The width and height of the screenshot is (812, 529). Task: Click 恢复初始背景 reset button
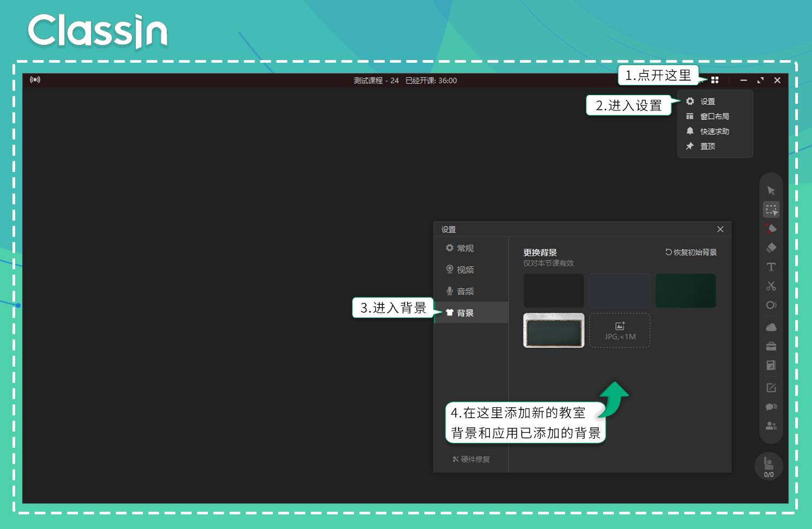click(x=691, y=252)
